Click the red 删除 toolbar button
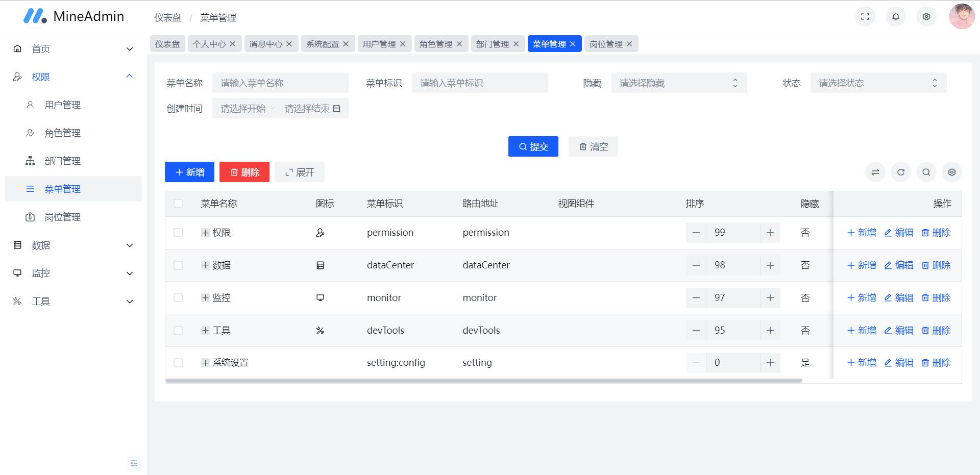 (244, 172)
